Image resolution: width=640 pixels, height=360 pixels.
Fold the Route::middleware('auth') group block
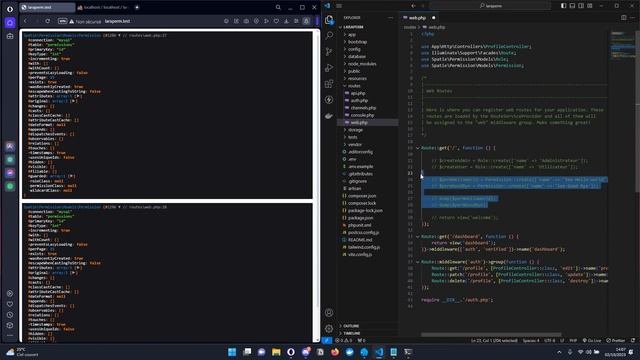(418, 262)
